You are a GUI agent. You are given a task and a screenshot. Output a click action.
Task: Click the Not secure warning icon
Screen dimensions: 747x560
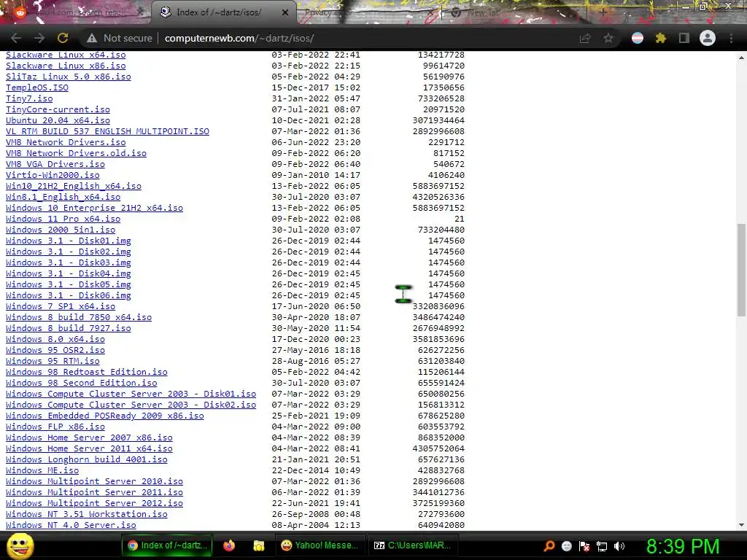pyautogui.click(x=91, y=38)
